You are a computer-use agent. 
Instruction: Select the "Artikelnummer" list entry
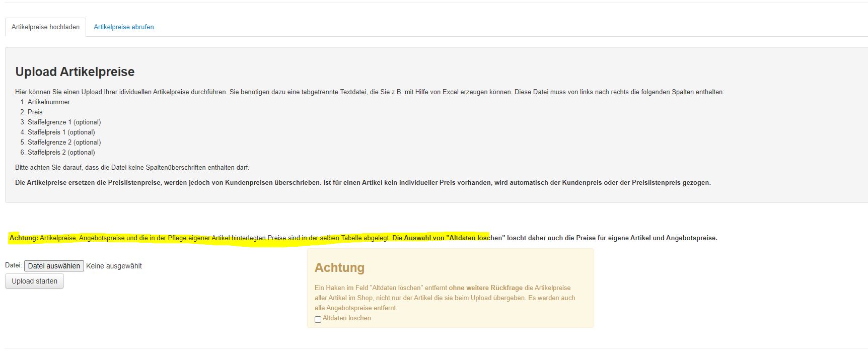coord(49,102)
